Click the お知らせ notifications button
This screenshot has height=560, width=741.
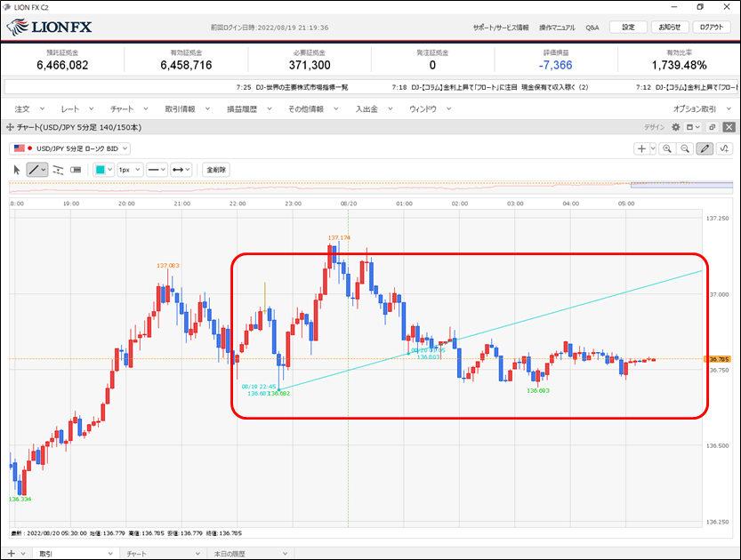pos(670,28)
